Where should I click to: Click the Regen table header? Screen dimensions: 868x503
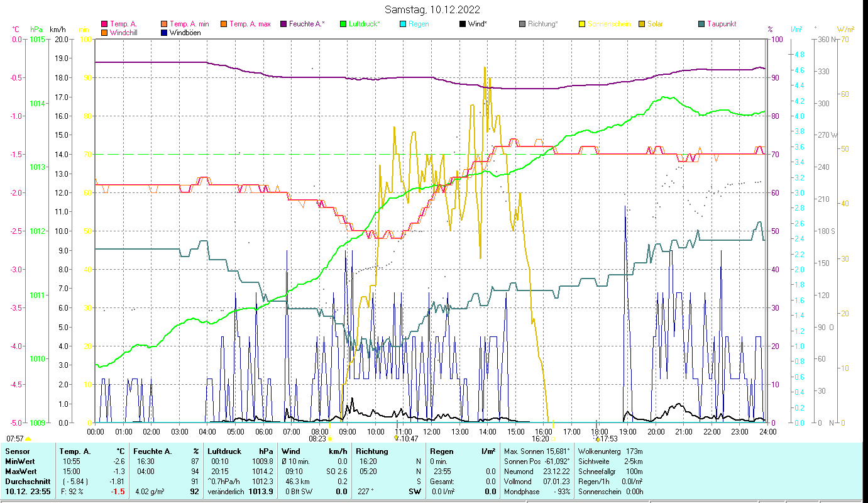coord(441,451)
